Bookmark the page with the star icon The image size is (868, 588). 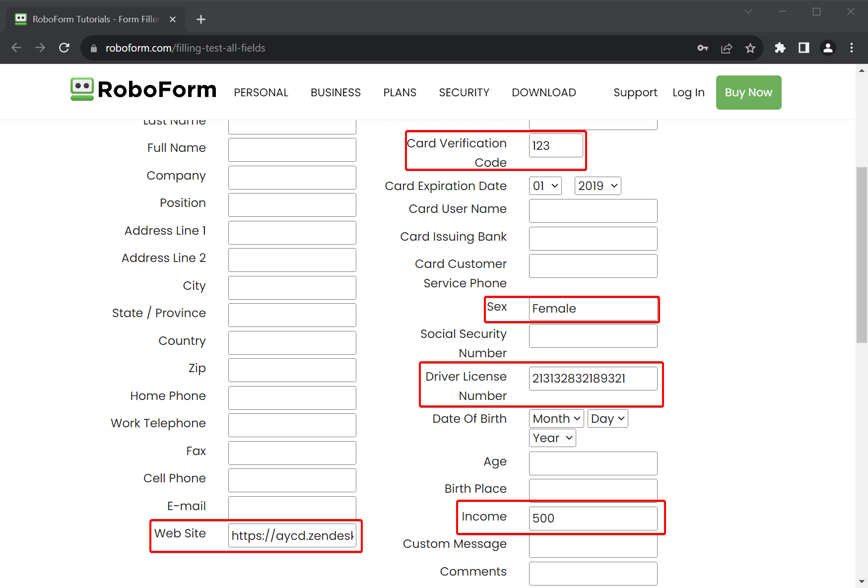tap(750, 48)
